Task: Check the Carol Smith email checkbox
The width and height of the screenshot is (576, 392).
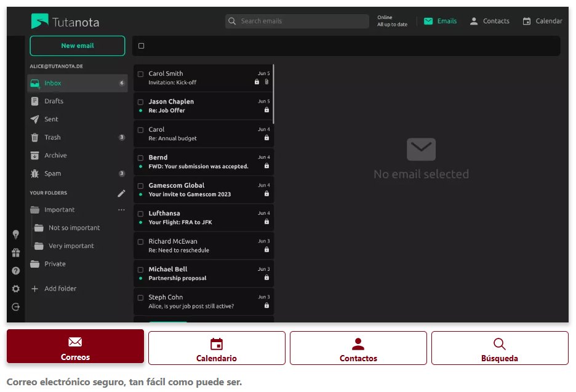Action: 140,74
